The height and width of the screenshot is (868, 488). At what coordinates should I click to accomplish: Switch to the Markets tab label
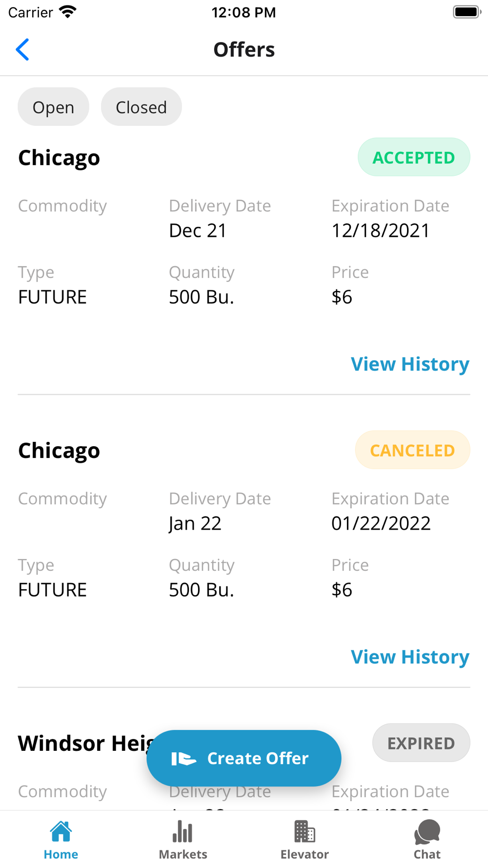pos(183,854)
